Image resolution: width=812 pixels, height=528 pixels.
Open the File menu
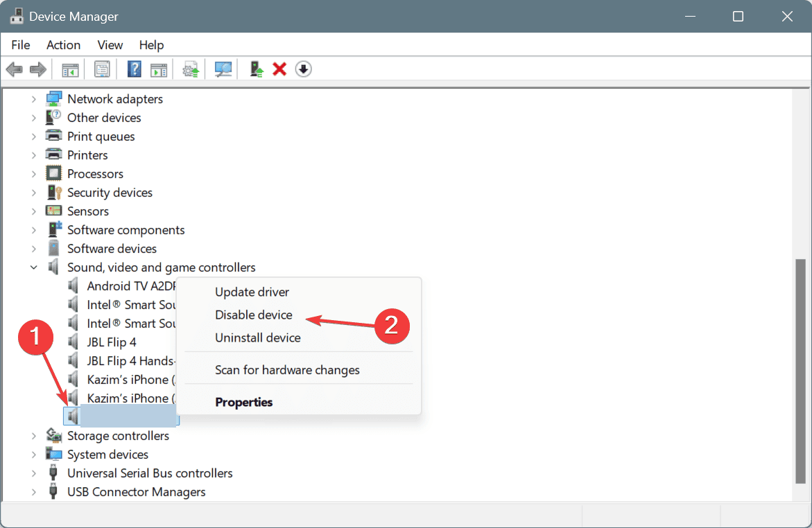point(21,45)
